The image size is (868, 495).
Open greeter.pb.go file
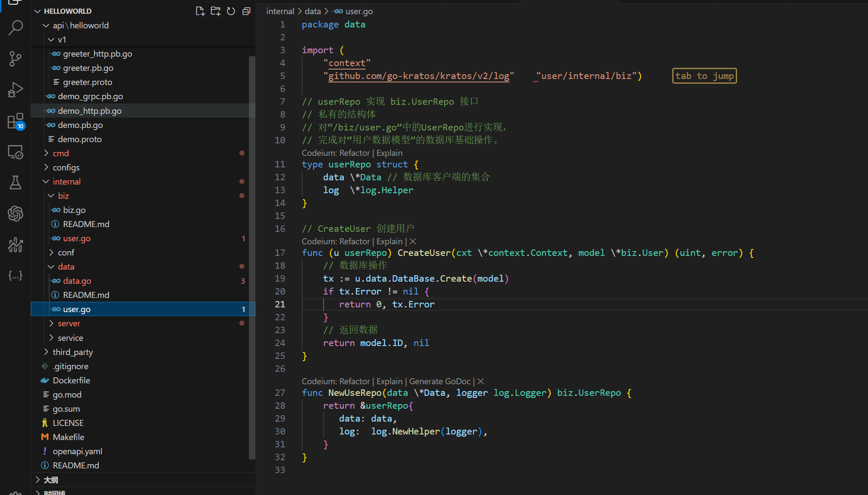(x=143, y=68)
